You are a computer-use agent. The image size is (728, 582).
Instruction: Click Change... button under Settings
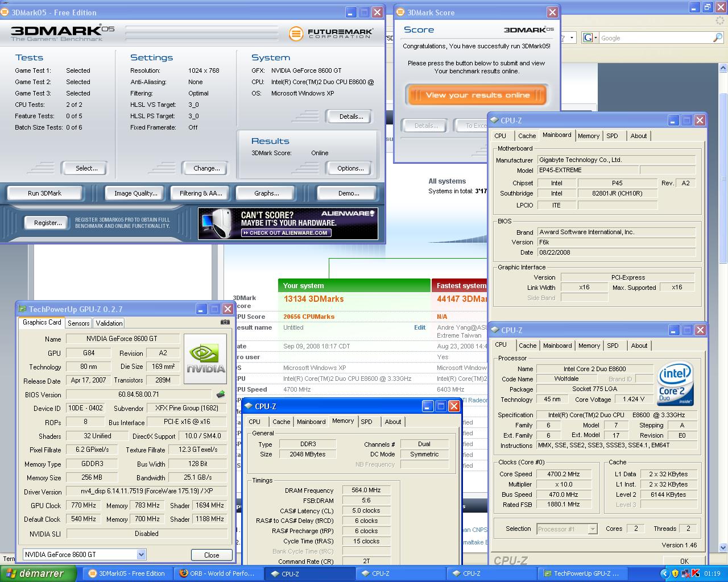click(206, 168)
